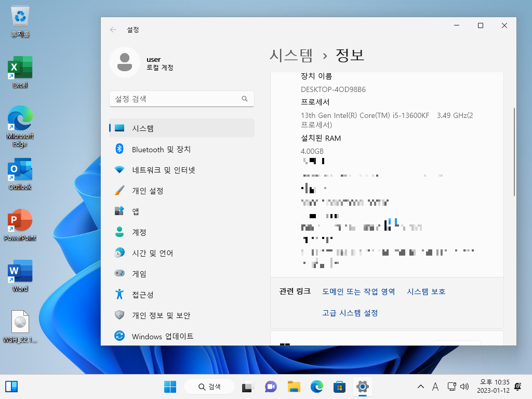Open System protection link

coord(426,291)
